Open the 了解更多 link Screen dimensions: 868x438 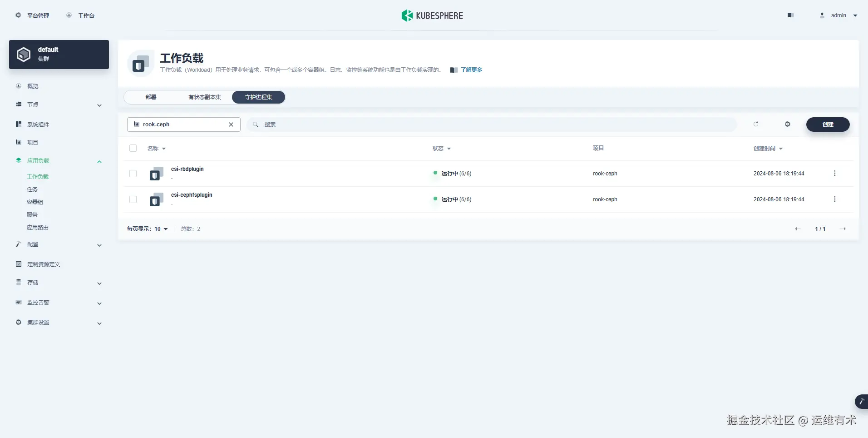tap(471, 70)
